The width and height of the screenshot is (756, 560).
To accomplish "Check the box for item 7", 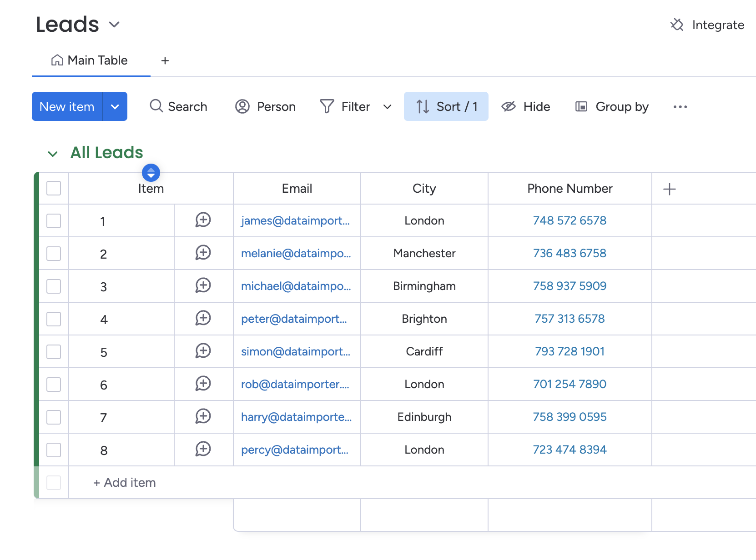I will [54, 417].
